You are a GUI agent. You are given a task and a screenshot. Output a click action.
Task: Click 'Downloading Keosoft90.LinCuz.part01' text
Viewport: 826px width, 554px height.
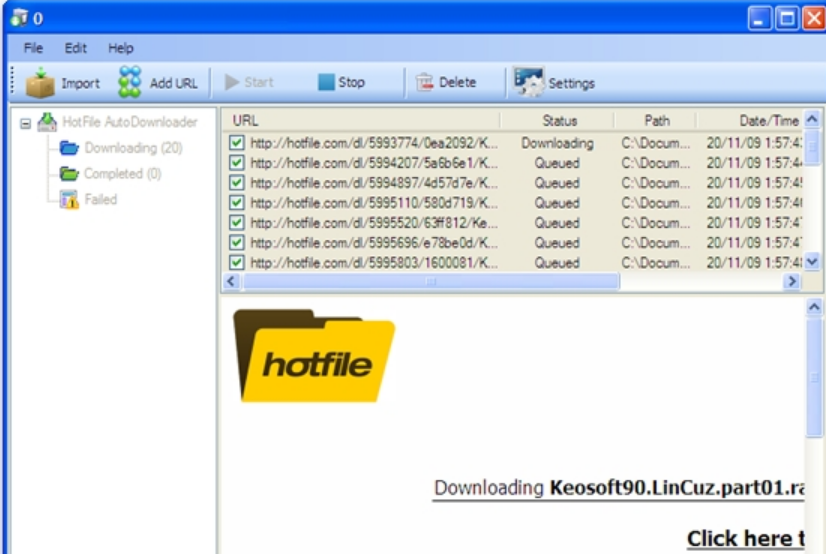pyautogui.click(x=619, y=488)
